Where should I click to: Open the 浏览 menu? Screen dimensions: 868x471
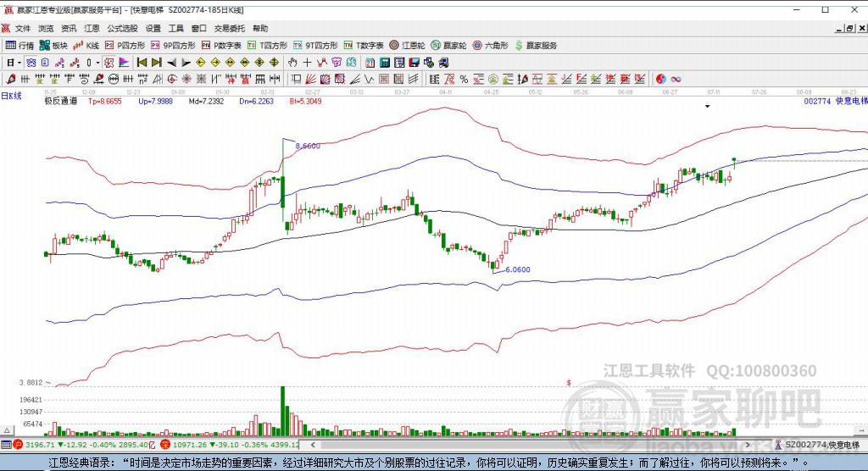tap(46, 28)
